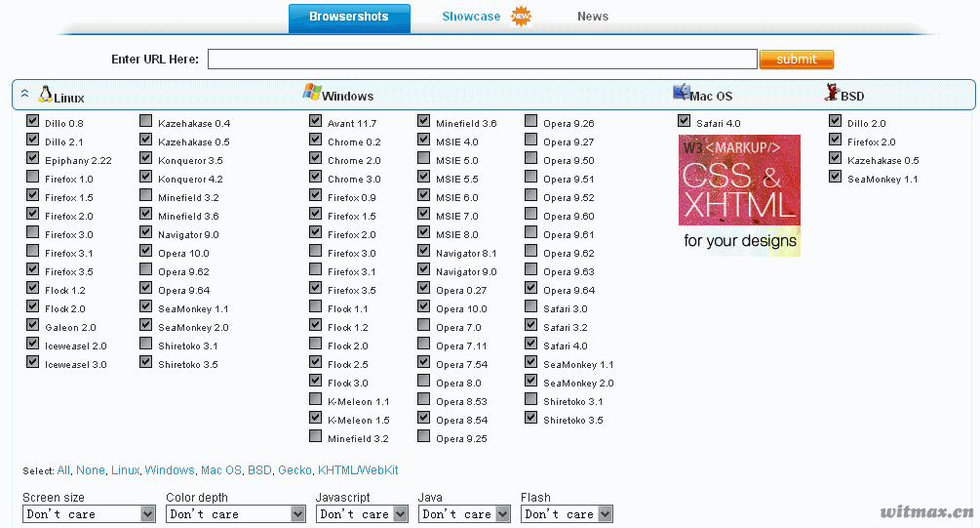The image size is (980, 528).
Task: Select KHTML/WebKit browsers link
Action: pos(358,469)
